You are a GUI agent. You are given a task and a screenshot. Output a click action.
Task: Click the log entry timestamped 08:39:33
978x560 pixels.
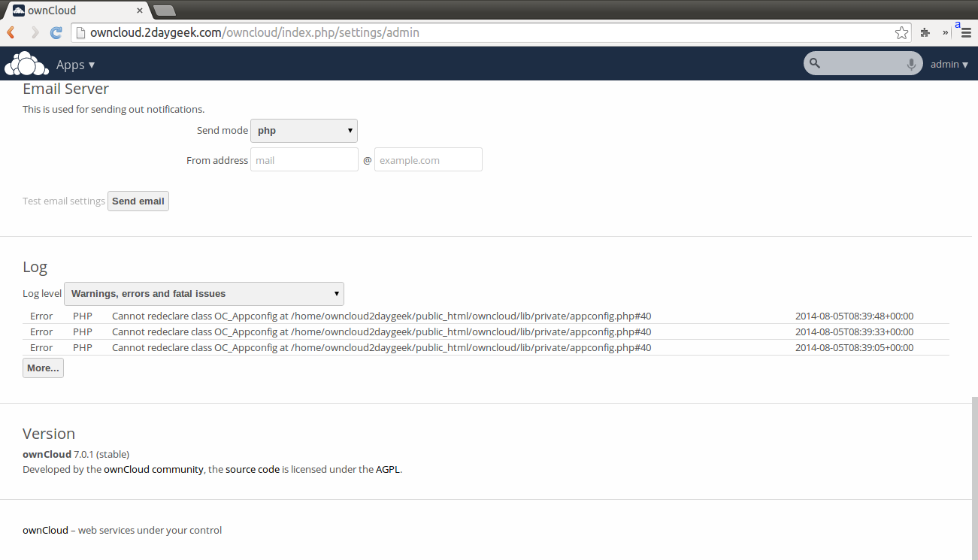pos(486,332)
